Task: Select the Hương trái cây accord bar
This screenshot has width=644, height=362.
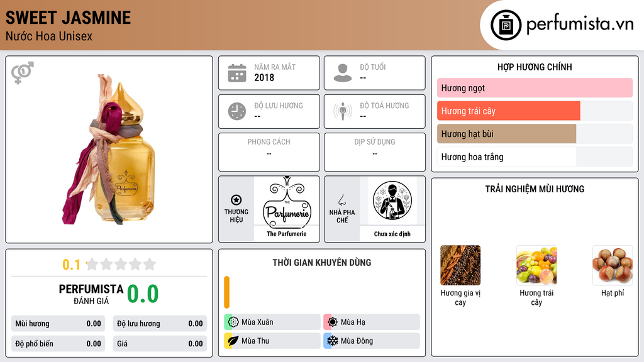Action: pos(535,111)
